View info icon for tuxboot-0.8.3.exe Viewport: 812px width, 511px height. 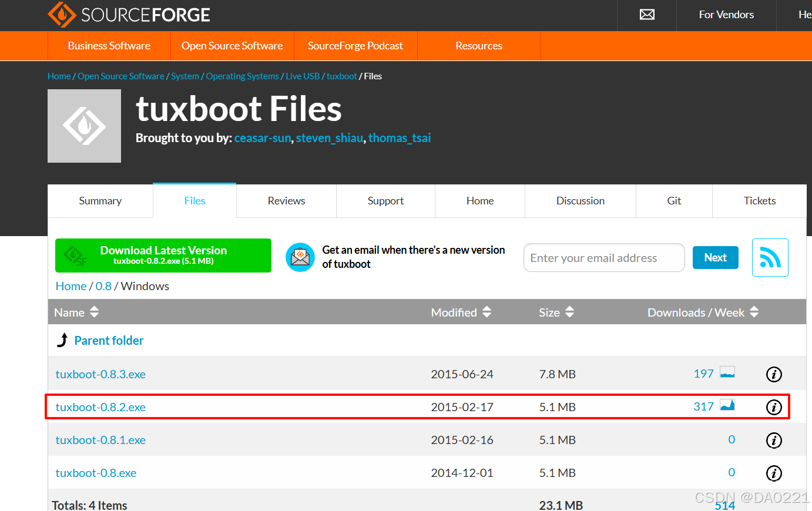(774, 374)
